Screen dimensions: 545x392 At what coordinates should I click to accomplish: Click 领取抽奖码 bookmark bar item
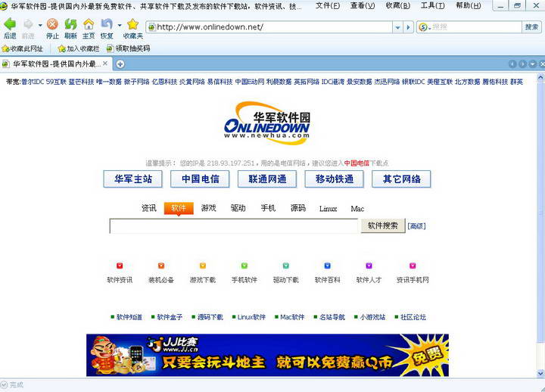point(128,48)
